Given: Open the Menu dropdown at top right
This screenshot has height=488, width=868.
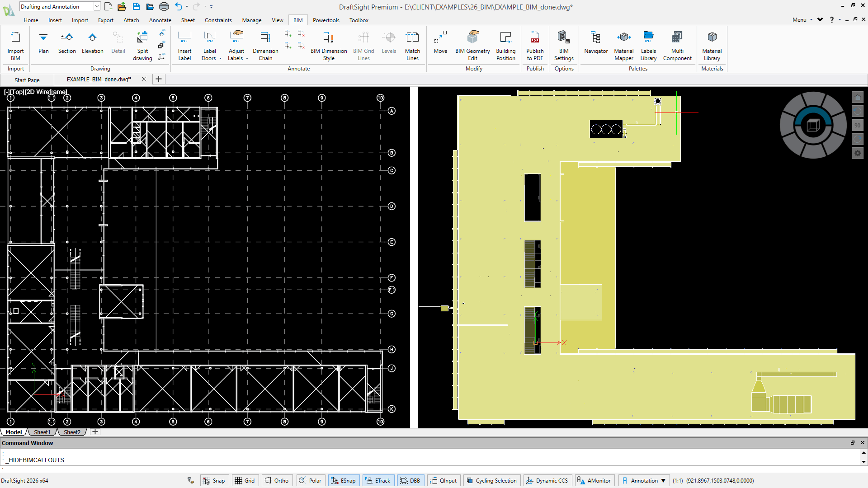Looking at the screenshot, I should coord(802,19).
